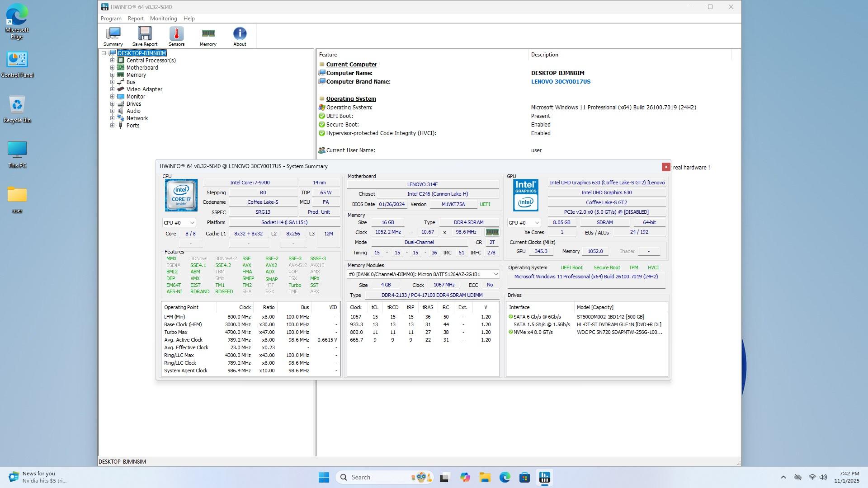The image size is (868, 488).
Task: Close the System Summary window
Action: coord(666,167)
